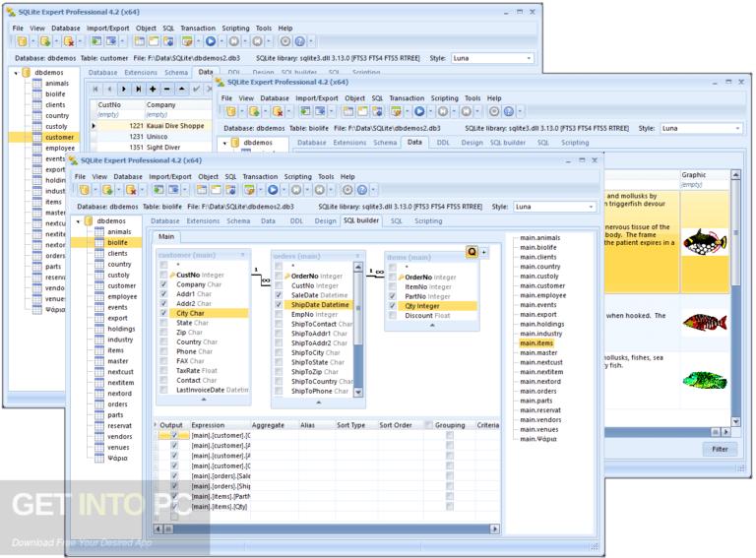756x558 pixels.
Task: Collapse dbdemos tree node in front window
Action: tap(78, 221)
